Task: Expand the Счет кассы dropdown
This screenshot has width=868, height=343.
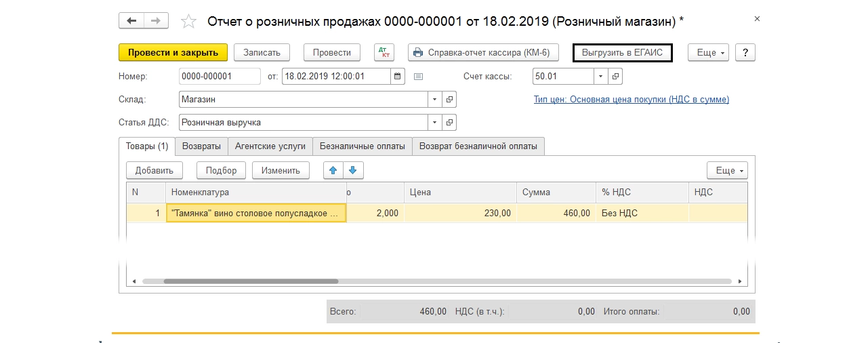Action: (x=600, y=76)
